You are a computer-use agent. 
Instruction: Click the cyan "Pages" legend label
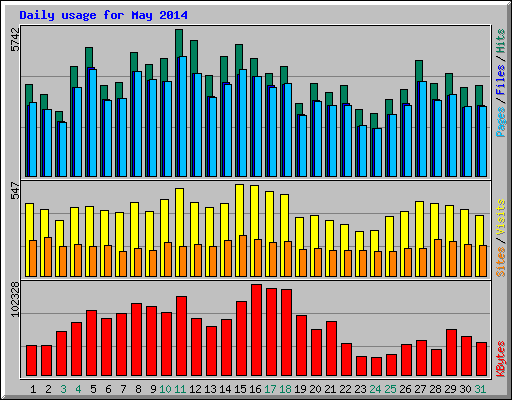coord(501,122)
